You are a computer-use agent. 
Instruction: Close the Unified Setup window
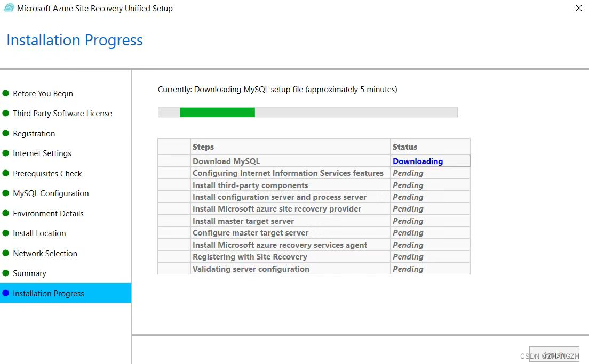click(x=578, y=8)
